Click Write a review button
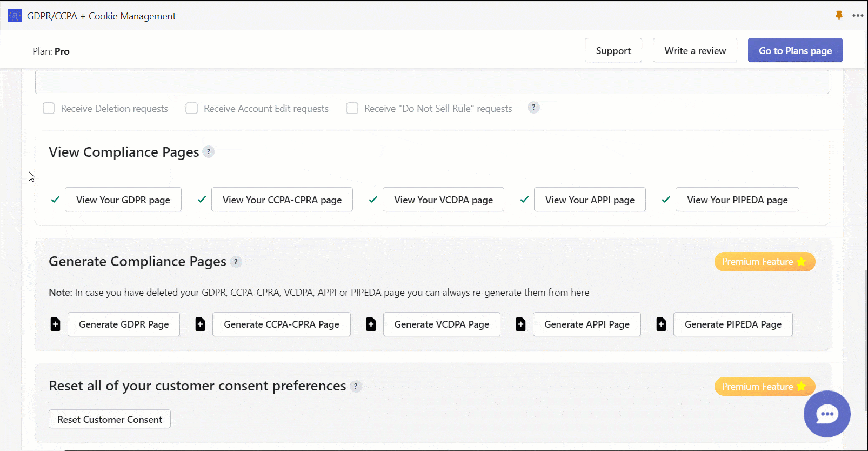The width and height of the screenshot is (868, 451). pyautogui.click(x=695, y=50)
